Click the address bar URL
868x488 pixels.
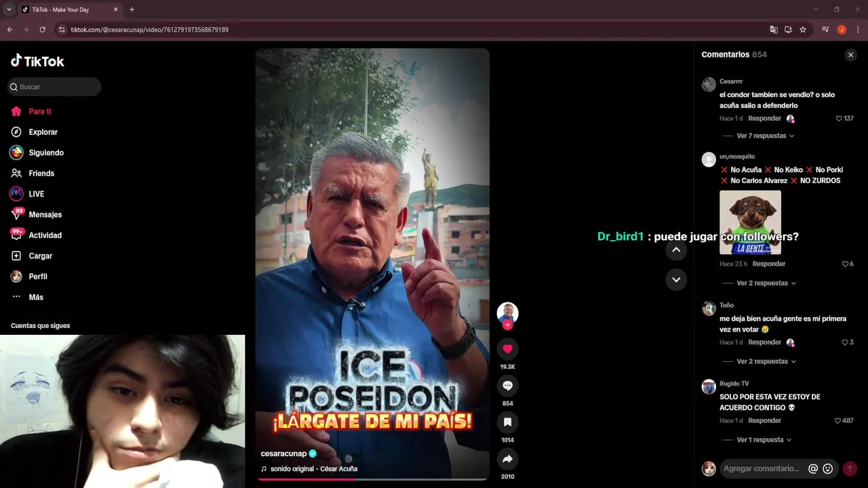point(150,30)
